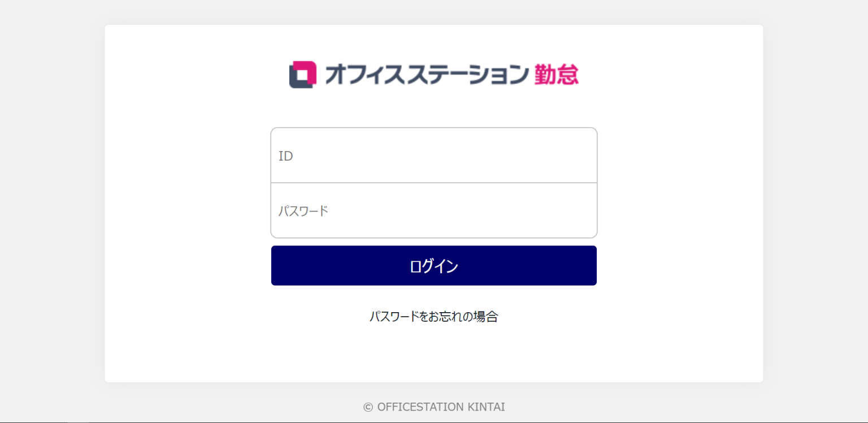The image size is (868, 423).
Task: Click the dark navy part of the logo icon
Action: pos(294,83)
